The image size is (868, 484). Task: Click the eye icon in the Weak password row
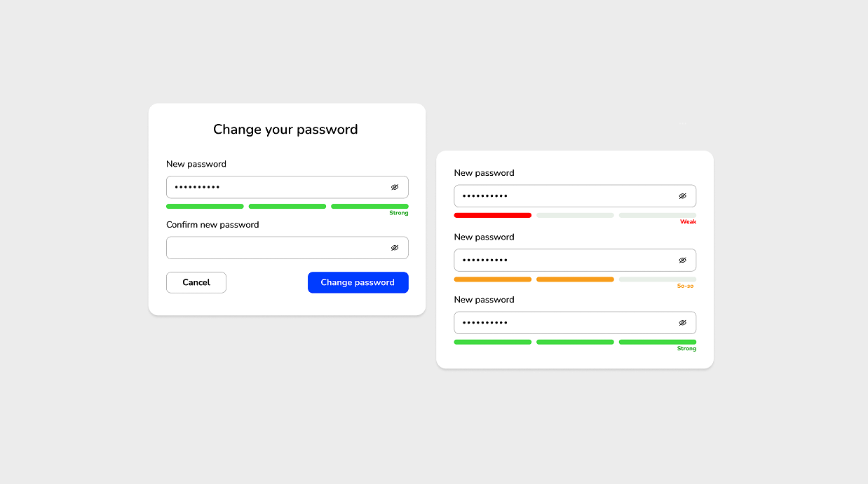coord(681,196)
